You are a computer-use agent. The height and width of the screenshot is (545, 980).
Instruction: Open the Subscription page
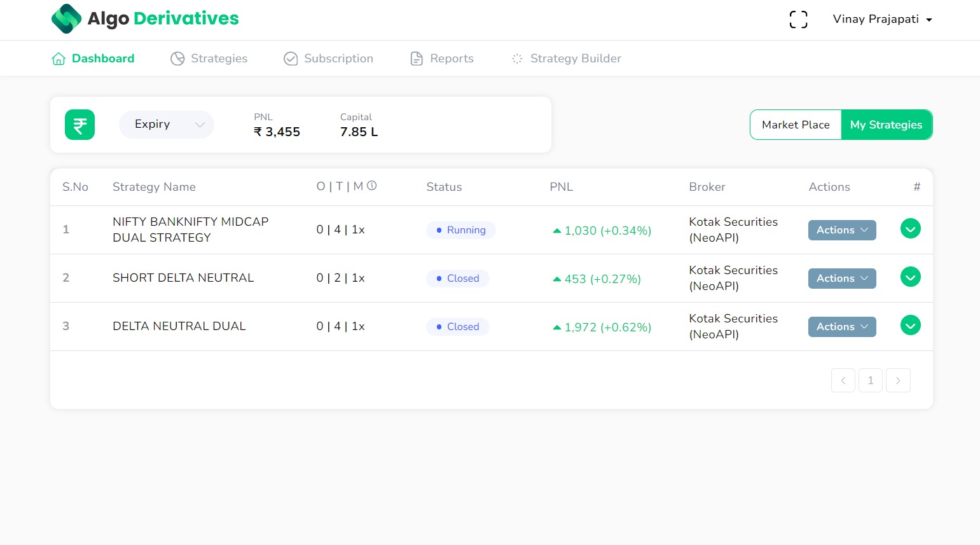pos(329,59)
